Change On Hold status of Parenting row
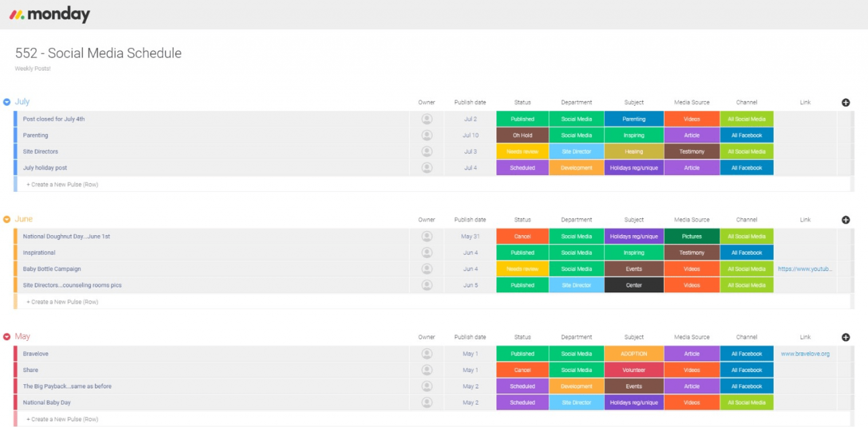 (x=522, y=136)
